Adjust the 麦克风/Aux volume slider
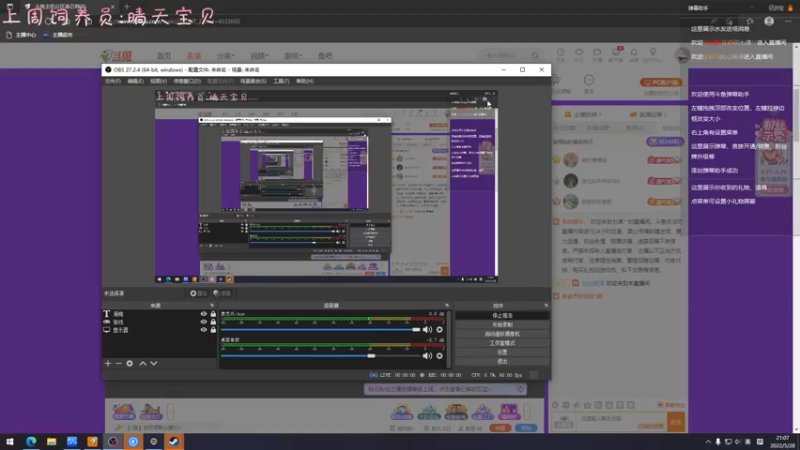This screenshot has width=800, height=450. (320, 330)
